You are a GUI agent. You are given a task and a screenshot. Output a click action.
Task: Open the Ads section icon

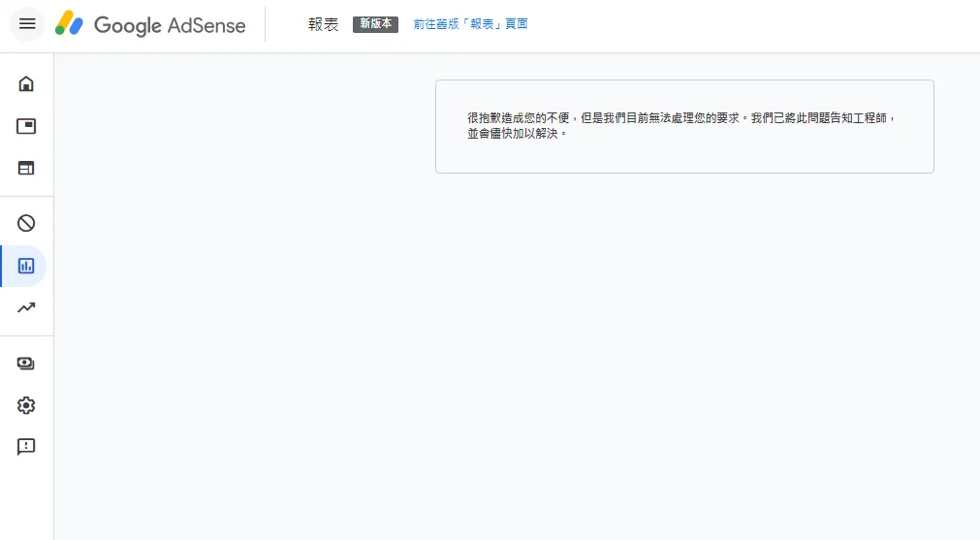tap(26, 126)
